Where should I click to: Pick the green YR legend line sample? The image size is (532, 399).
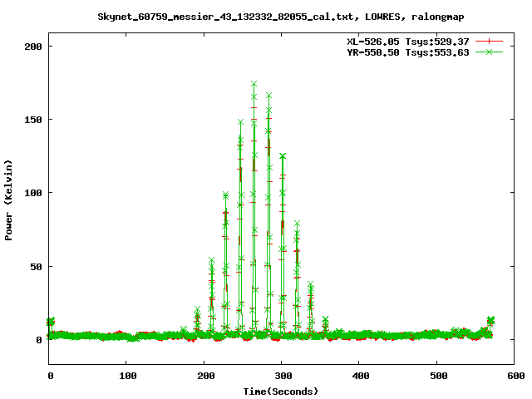pyautogui.click(x=489, y=52)
